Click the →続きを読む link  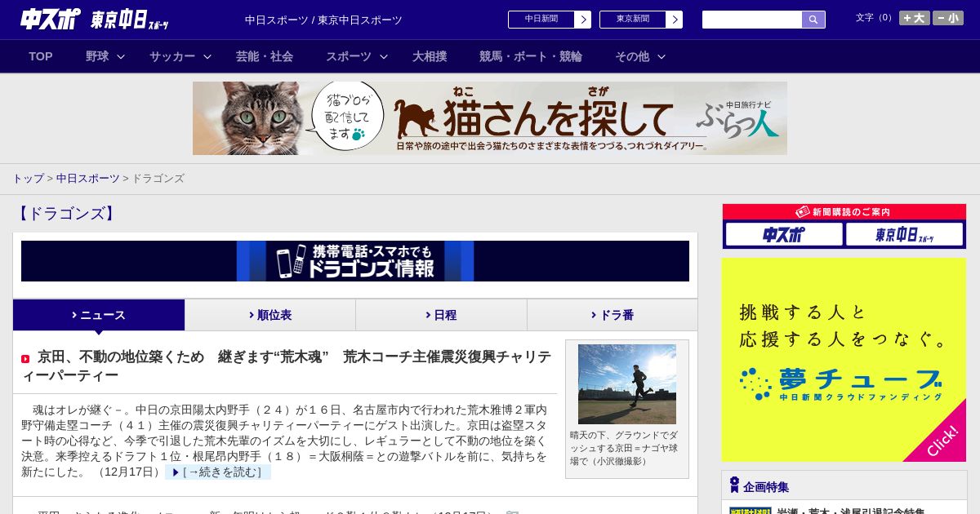coord(218,472)
